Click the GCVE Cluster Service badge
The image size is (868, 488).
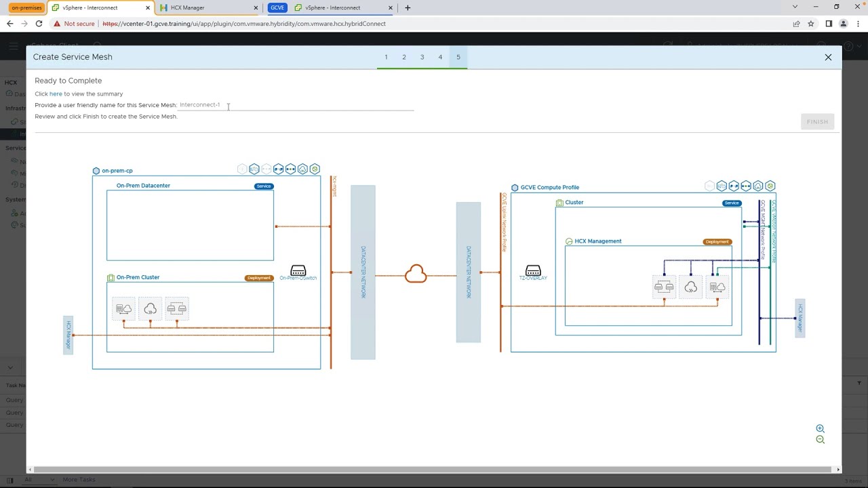pyautogui.click(x=732, y=203)
